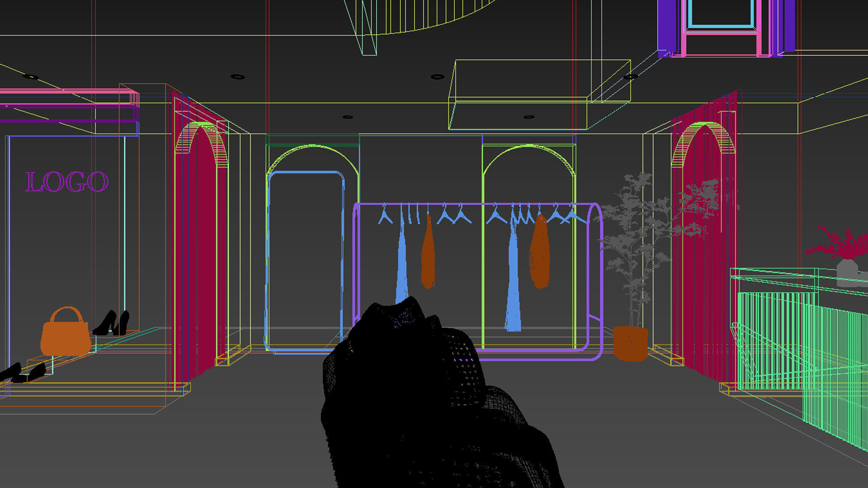
Task: Select the purple clothing rack frame
Action: tap(477, 281)
